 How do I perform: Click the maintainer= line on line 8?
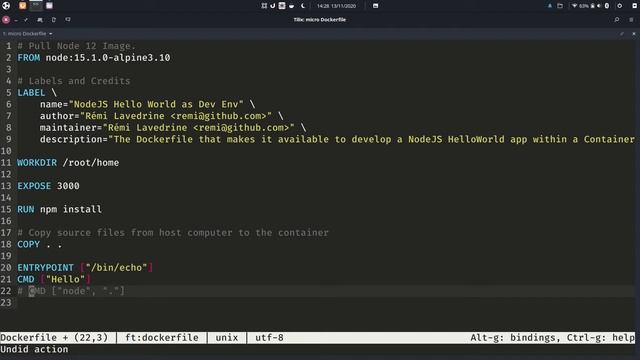(x=167, y=128)
